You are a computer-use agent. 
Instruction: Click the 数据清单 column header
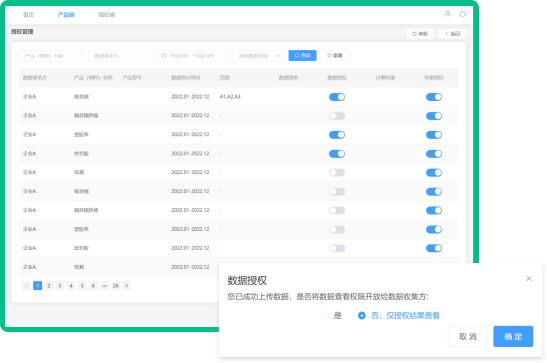[288, 77]
